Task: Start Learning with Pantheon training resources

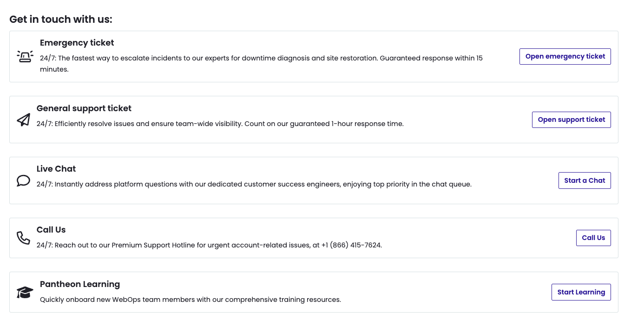Action: tap(581, 292)
